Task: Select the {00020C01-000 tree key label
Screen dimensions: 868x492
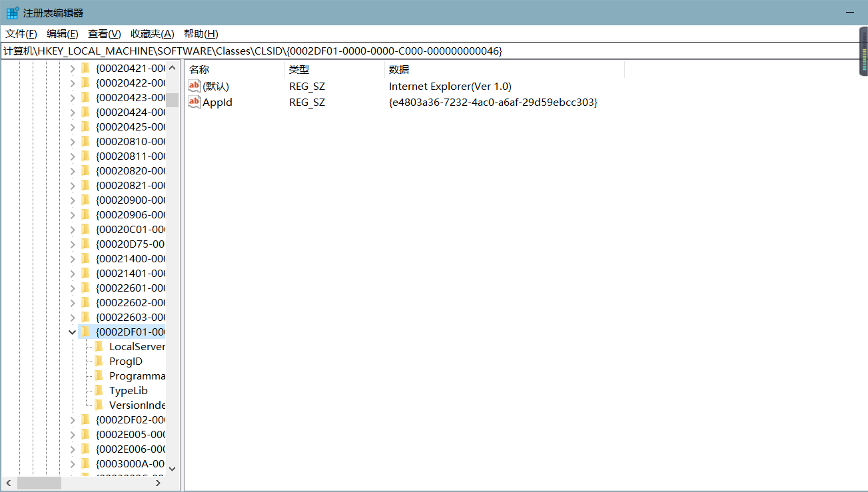Action: point(131,229)
